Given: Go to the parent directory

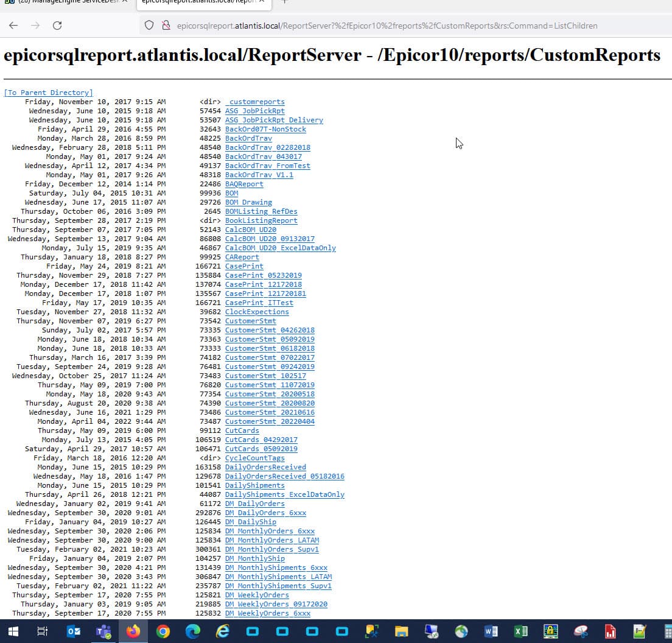Looking at the screenshot, I should pos(48,93).
